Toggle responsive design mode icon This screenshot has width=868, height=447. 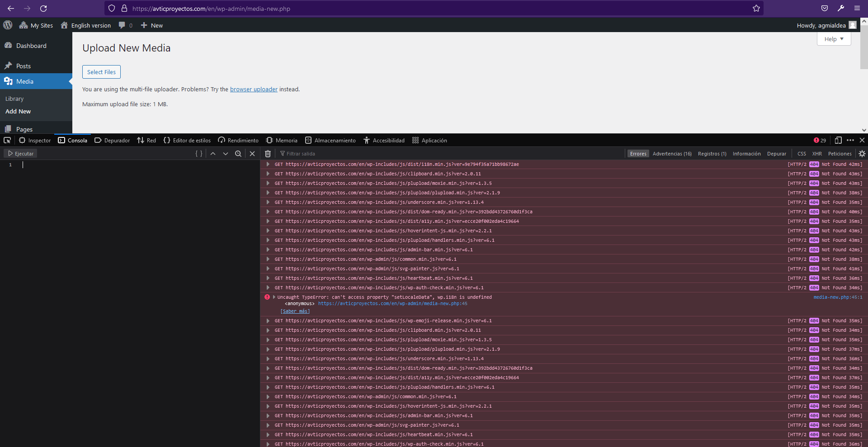[838, 141]
